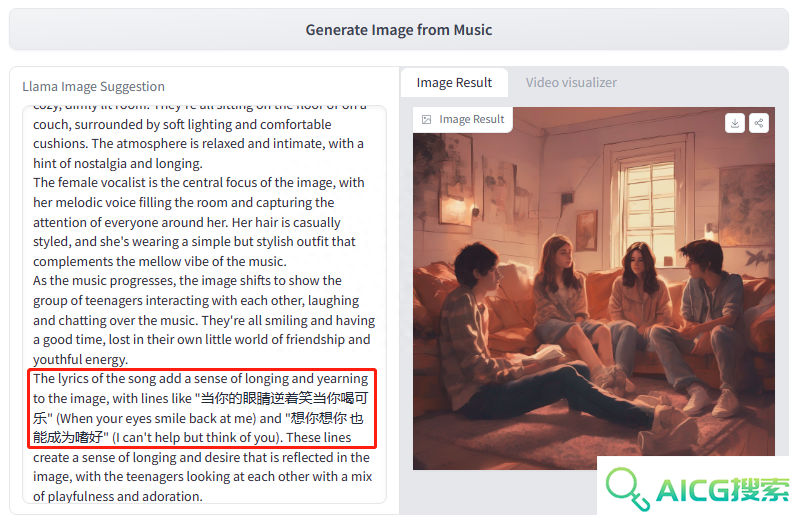Viewport: 797px width, 521px height.
Task: Switch to the Video visualizer tab
Action: point(571,82)
